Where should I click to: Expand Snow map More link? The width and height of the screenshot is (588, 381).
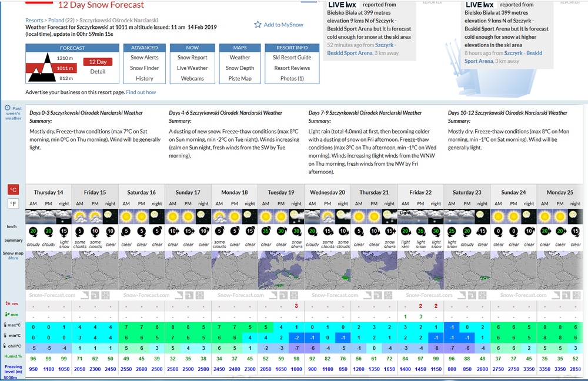point(13,258)
